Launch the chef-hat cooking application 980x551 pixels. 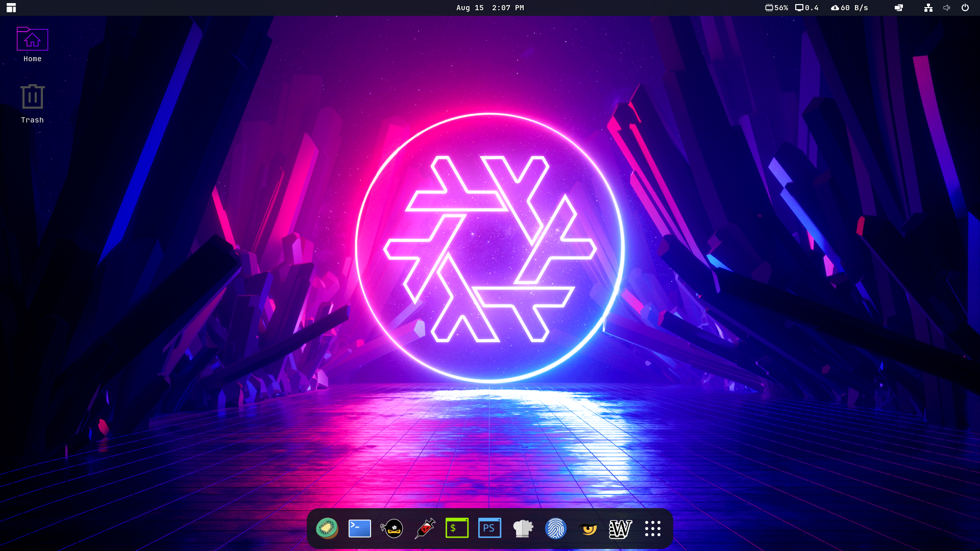(x=522, y=529)
